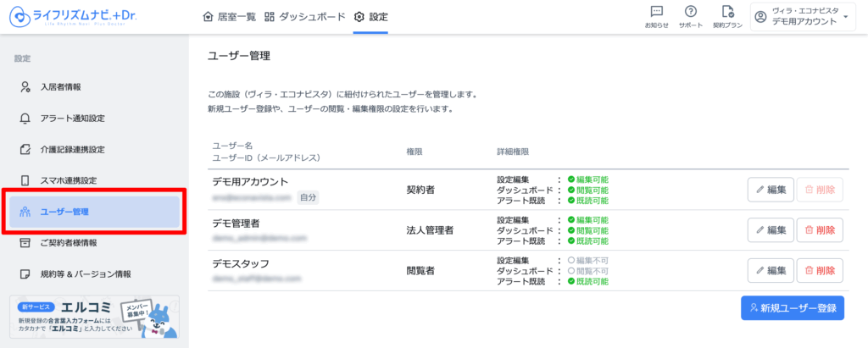Click the ライフリズムナビ+Dr. logo
The height and width of the screenshot is (348, 868).
73,17
